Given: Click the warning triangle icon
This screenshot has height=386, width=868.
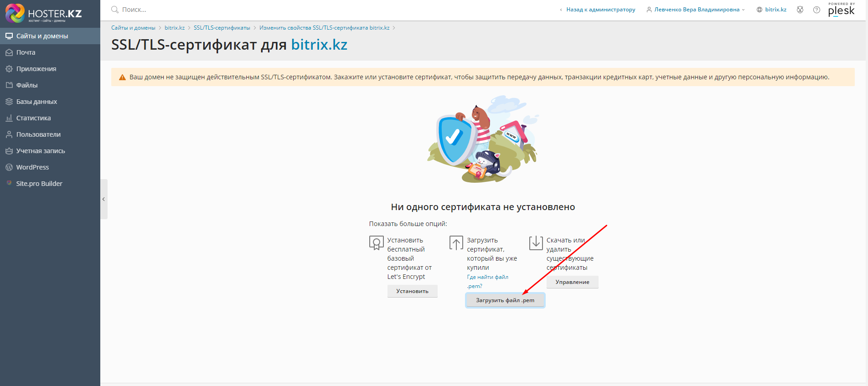Looking at the screenshot, I should pyautogui.click(x=122, y=77).
